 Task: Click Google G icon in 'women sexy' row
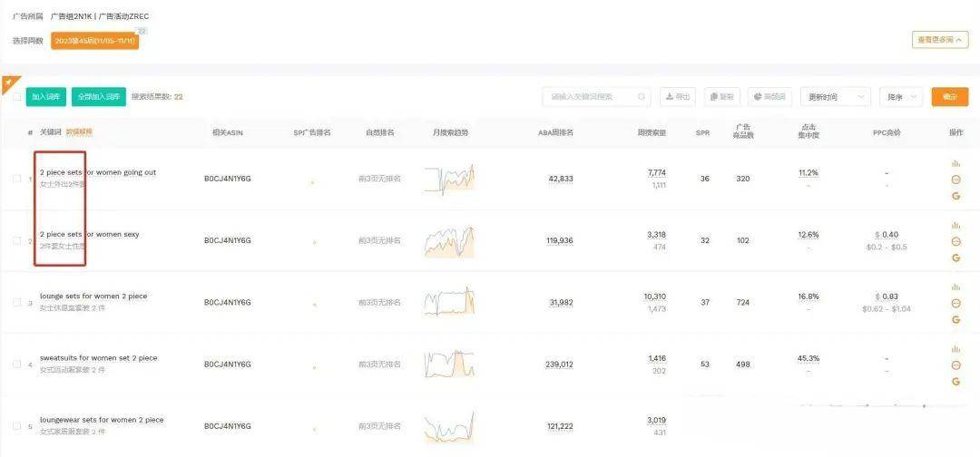955,258
